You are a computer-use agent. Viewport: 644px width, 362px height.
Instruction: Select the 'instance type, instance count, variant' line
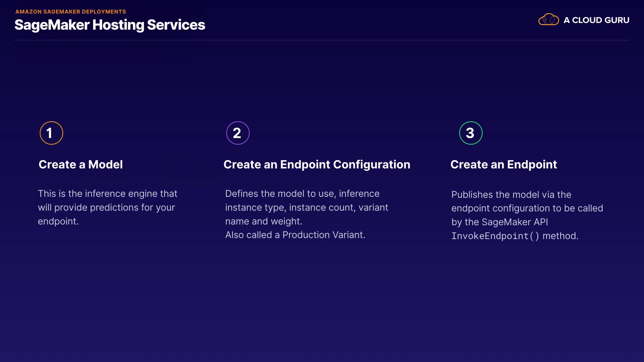307,207
